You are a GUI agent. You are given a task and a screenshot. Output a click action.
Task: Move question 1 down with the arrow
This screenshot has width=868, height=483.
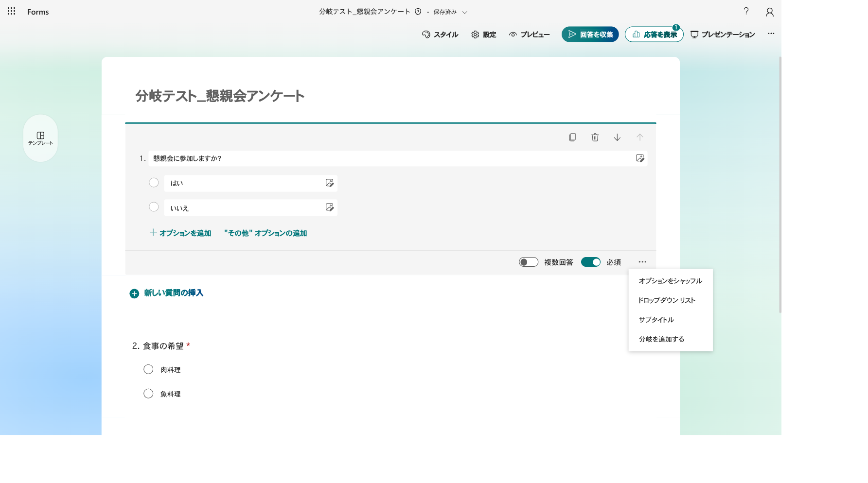(x=617, y=138)
